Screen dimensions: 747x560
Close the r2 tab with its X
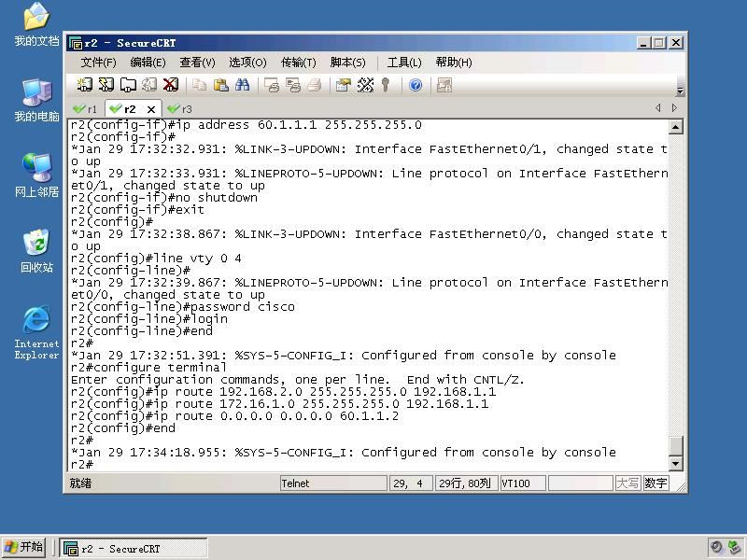pyautogui.click(x=151, y=109)
